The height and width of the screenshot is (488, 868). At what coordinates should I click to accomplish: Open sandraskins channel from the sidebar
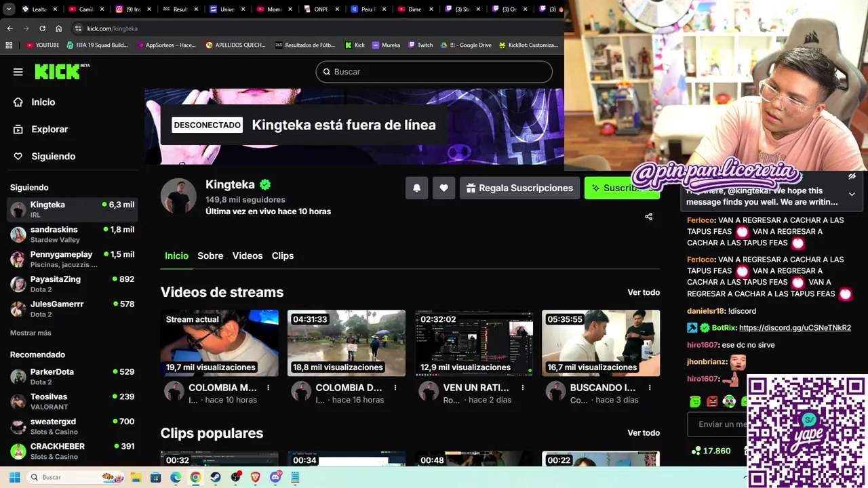(72, 235)
